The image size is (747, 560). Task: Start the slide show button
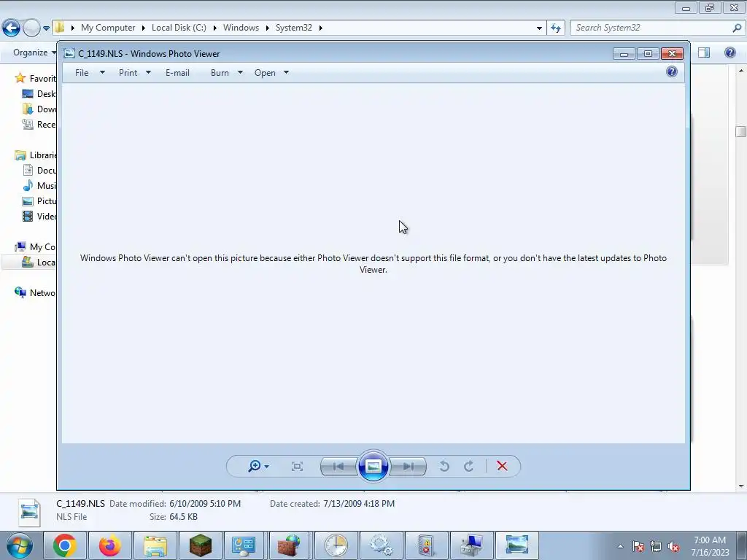373,466
